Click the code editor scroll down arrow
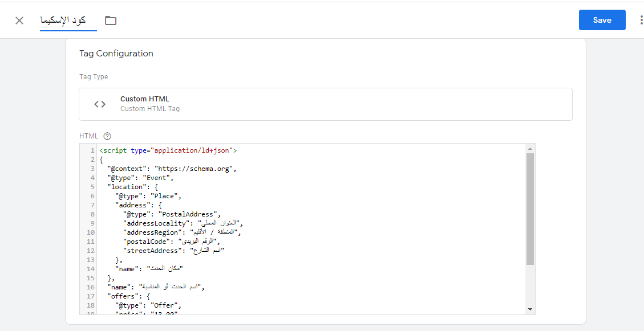The image size is (644, 331). point(530,309)
